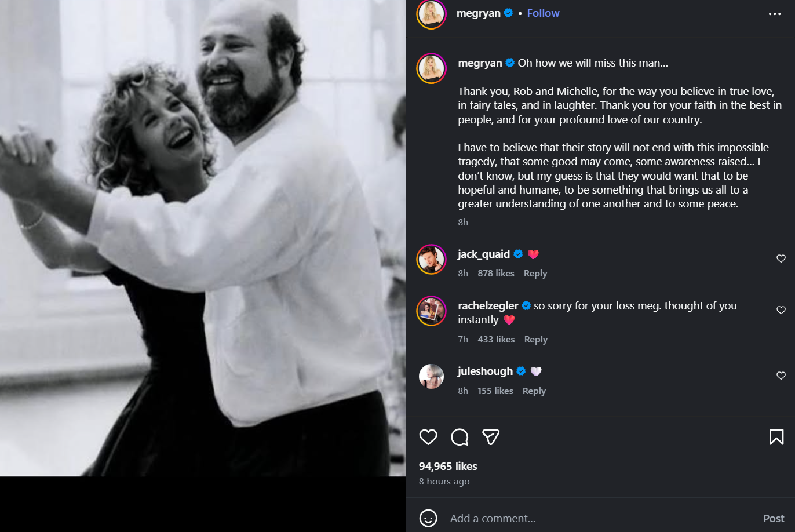This screenshot has height=532, width=795.
Task: Open the three-dot more options menu
Action: (775, 14)
